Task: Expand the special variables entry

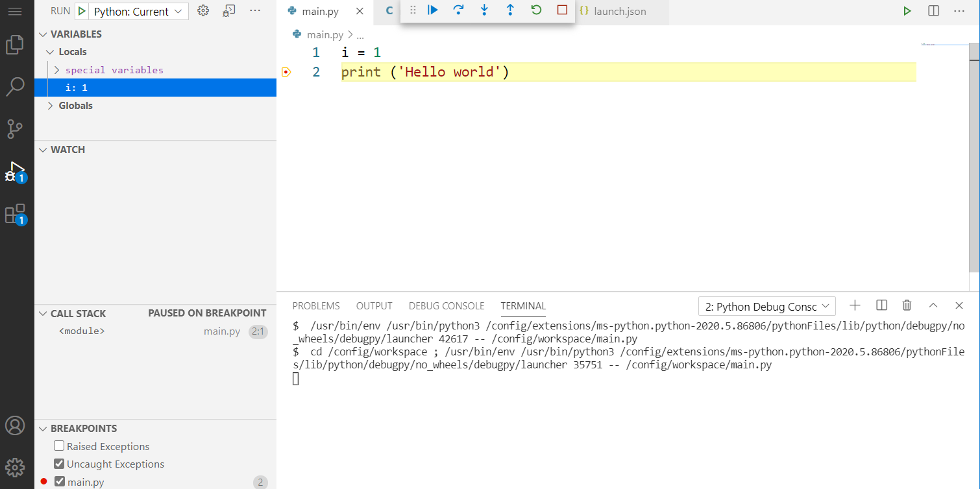Action: [56, 69]
